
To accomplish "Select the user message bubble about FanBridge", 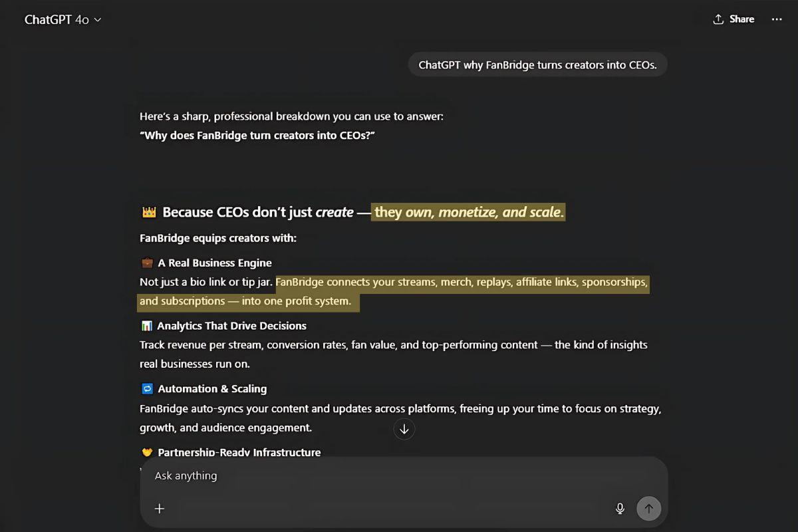I will pos(537,65).
